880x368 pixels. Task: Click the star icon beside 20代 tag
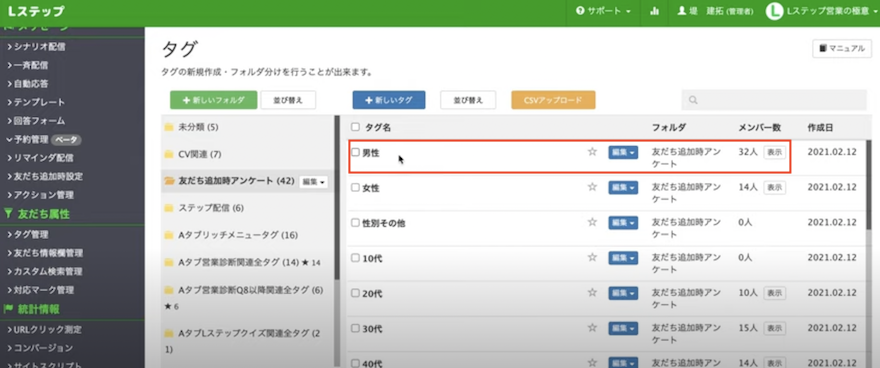[x=592, y=292]
